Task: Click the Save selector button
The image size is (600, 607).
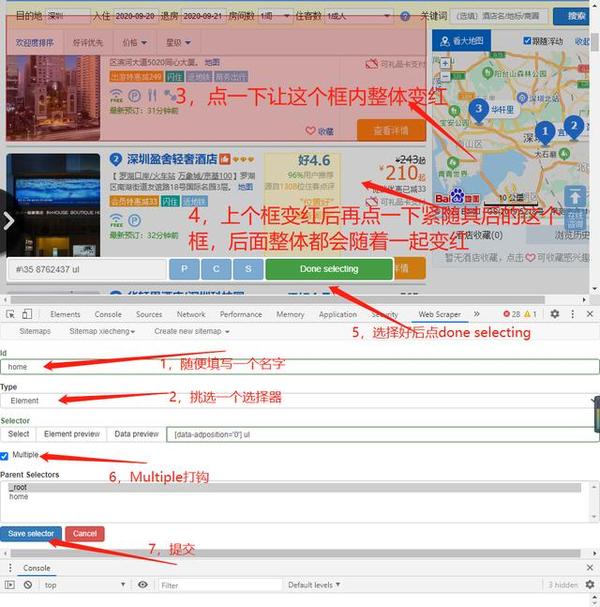Action: tap(31, 533)
